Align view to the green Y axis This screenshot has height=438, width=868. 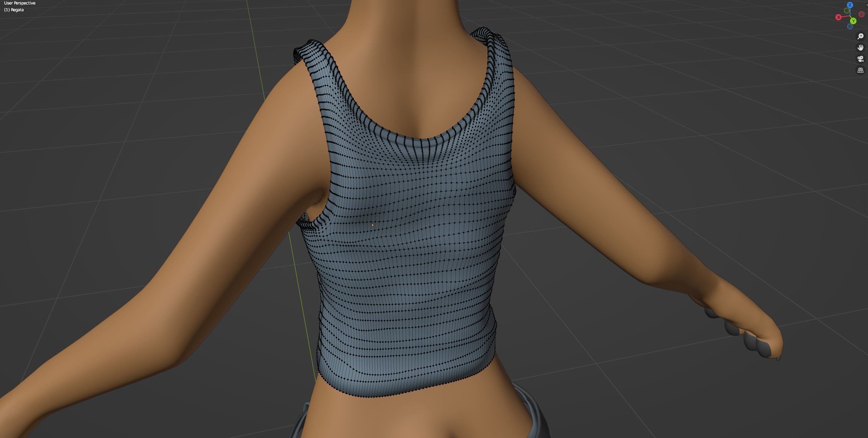coord(853,21)
